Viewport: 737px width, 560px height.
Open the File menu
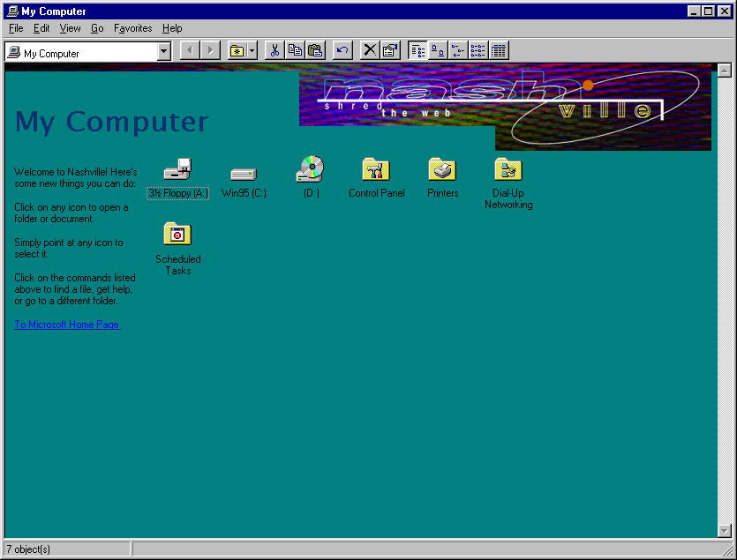pos(16,28)
